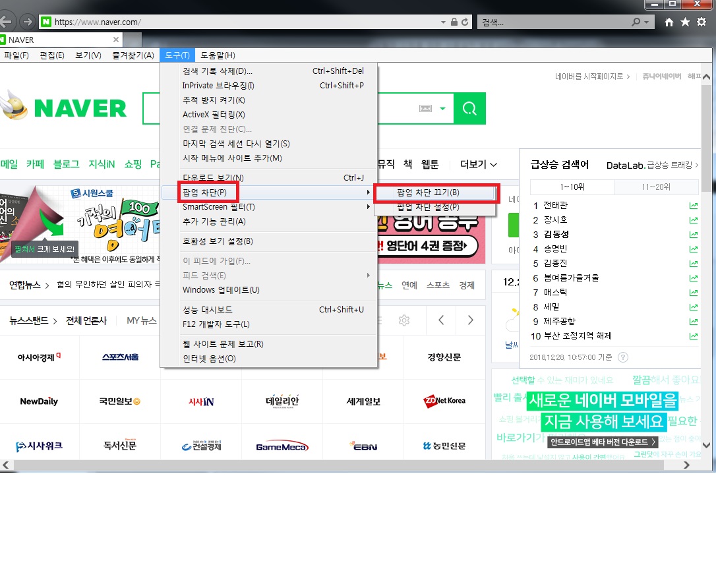Click inside the browser search box 검색...
The width and height of the screenshot is (716, 588).
pyautogui.click(x=552, y=22)
